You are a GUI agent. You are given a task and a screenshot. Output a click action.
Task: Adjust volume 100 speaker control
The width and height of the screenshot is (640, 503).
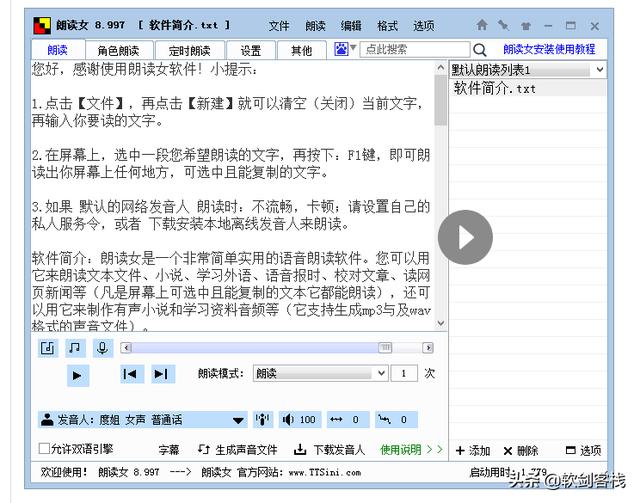[x=300, y=419]
